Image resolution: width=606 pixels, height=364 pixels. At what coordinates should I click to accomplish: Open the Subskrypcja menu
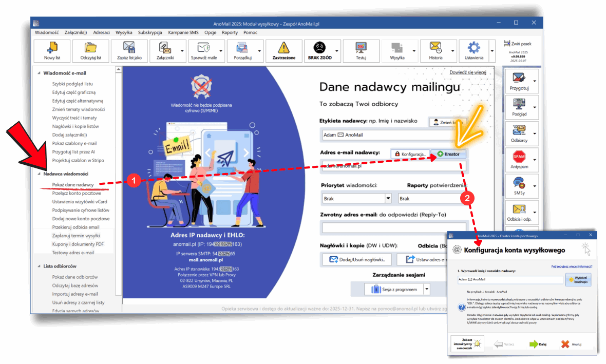click(x=150, y=32)
